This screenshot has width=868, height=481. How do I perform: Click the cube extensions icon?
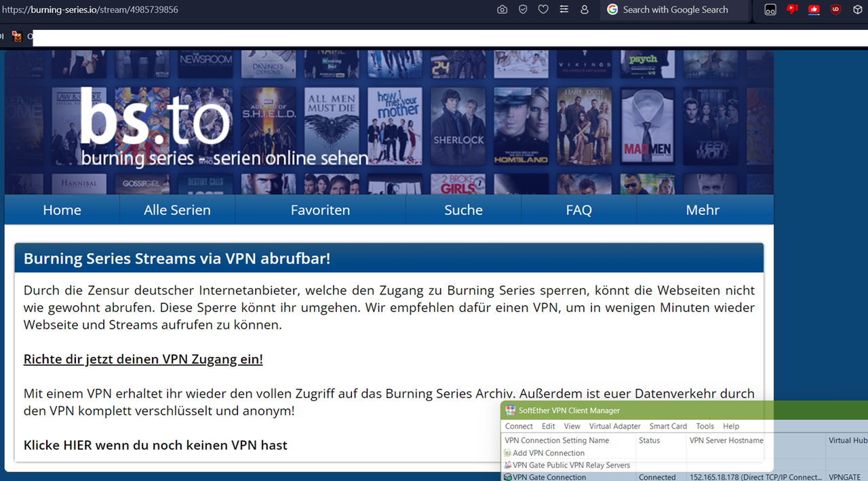pos(857,9)
